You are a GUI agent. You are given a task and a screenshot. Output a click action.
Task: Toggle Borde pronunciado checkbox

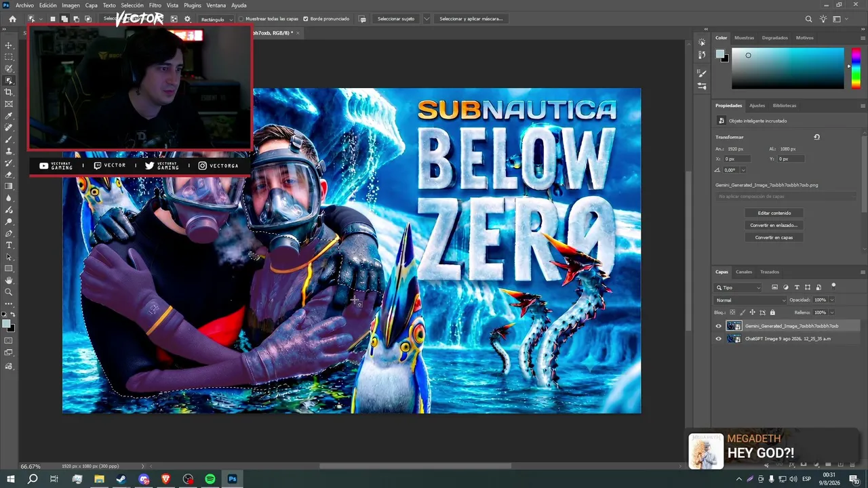pos(306,19)
